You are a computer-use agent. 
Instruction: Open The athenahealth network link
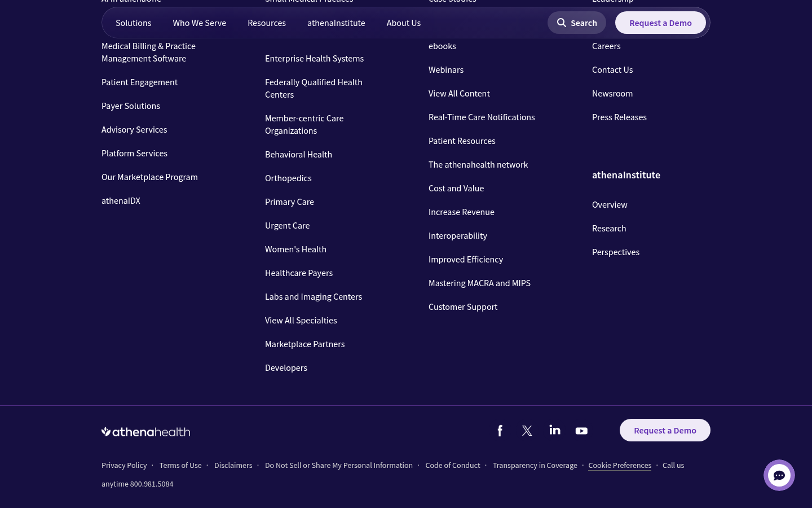coord(478,164)
